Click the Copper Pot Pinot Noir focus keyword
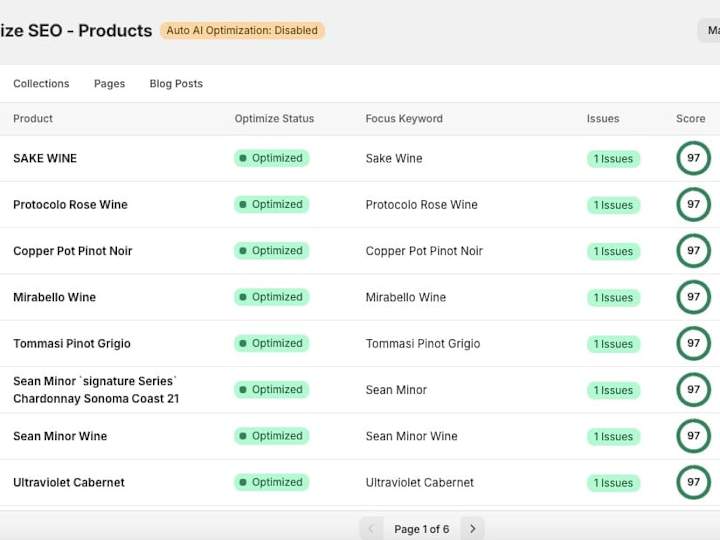Screen dimensions: 720x540 tap(424, 251)
